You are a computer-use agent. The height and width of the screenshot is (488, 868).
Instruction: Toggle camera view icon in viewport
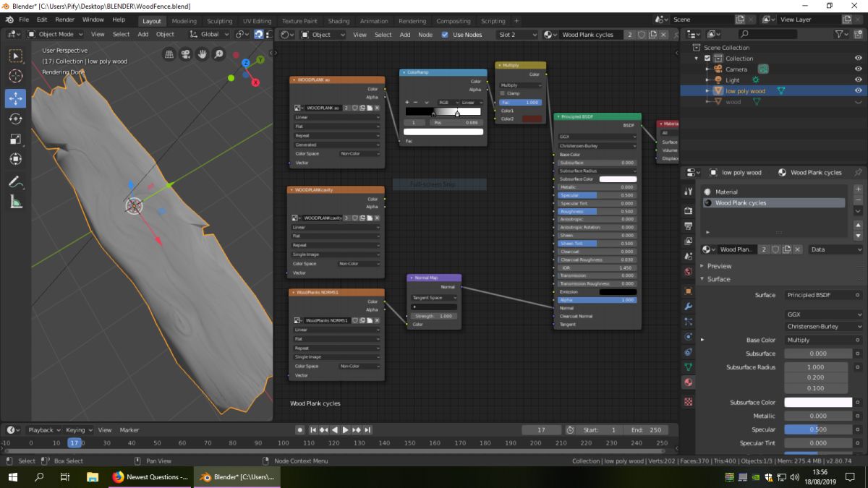[186, 54]
